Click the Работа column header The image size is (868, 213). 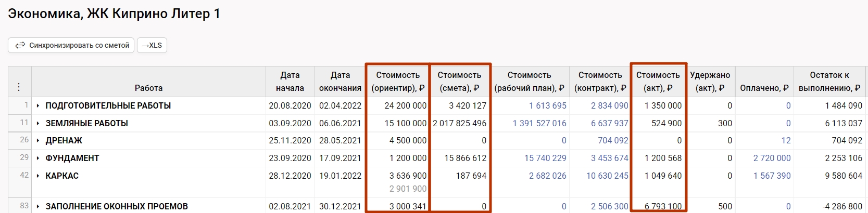(x=148, y=88)
